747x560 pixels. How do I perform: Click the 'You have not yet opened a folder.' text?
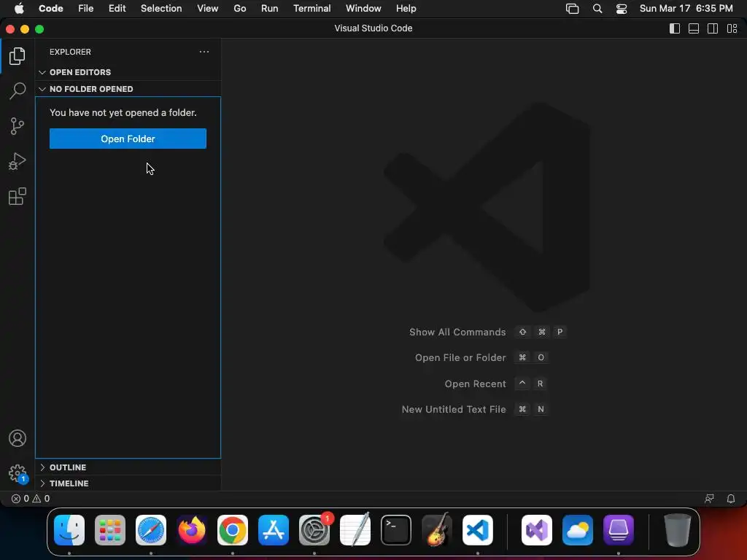pyautogui.click(x=123, y=113)
